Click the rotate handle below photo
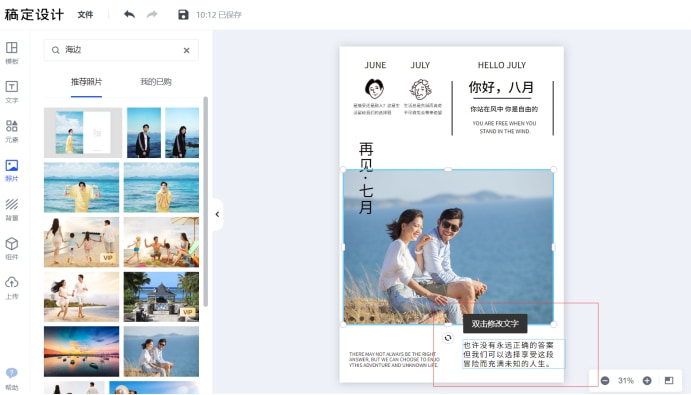 pyautogui.click(x=448, y=338)
